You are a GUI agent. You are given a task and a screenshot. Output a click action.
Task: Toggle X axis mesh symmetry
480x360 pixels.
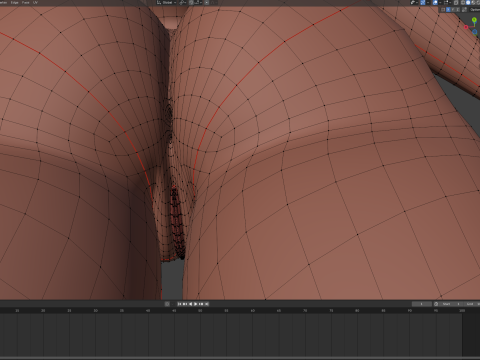(x=448, y=10)
